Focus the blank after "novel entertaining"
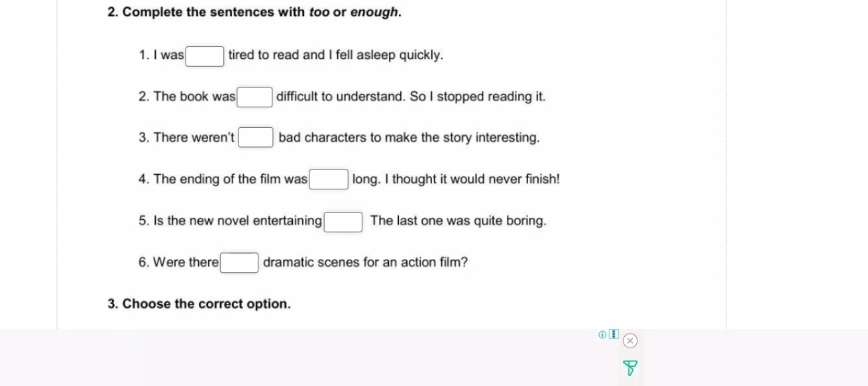Viewport: 868px width, 386px height. pos(343,221)
